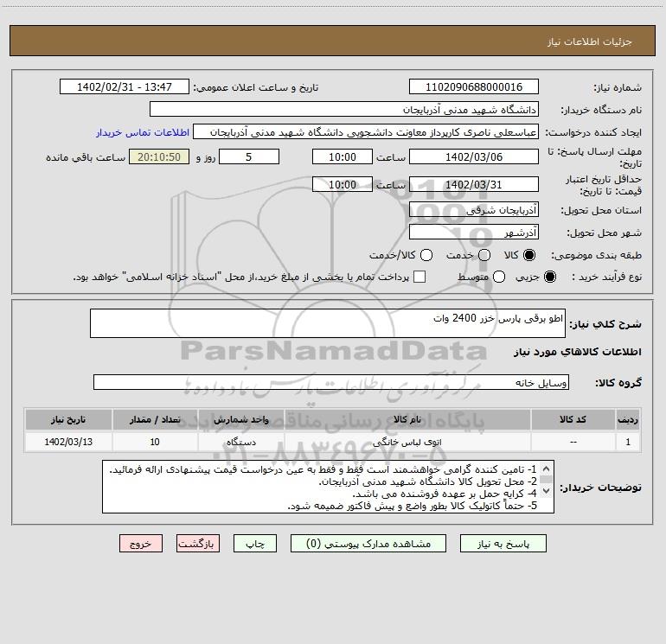Click the شماره نیاز field 1102090688000016
Screen dimensions: 666x644
(474, 86)
